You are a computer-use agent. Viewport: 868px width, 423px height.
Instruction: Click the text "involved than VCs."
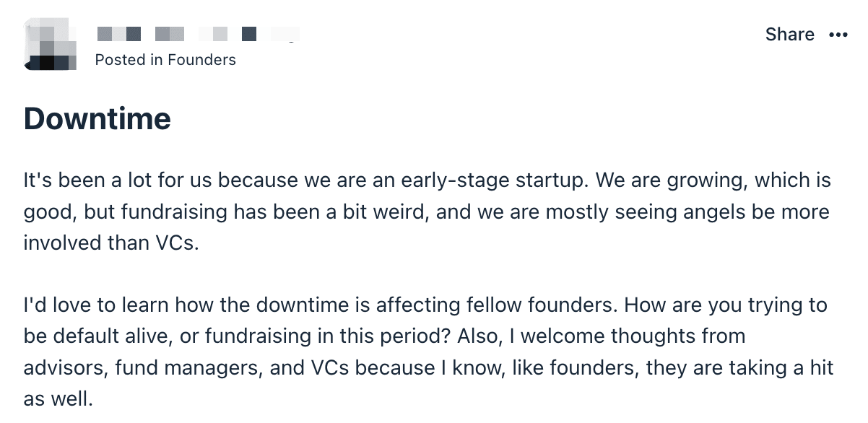(110, 243)
